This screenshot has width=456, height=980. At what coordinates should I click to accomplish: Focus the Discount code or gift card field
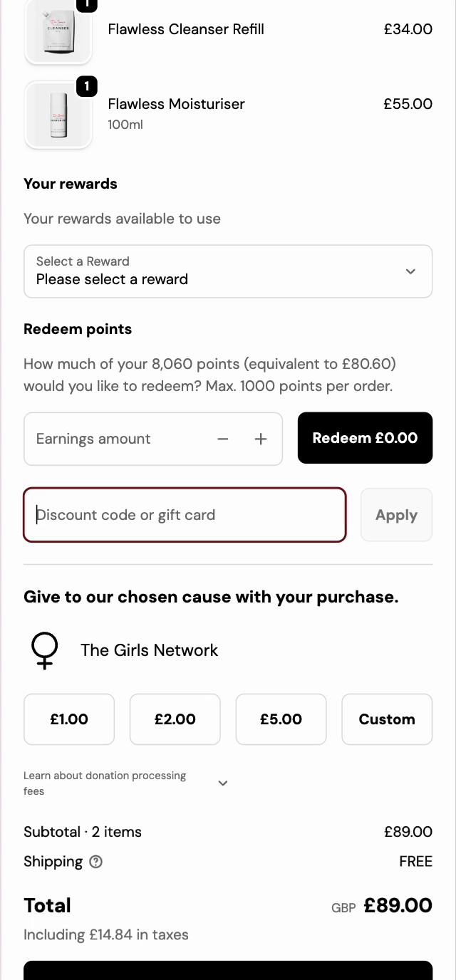[x=185, y=515]
